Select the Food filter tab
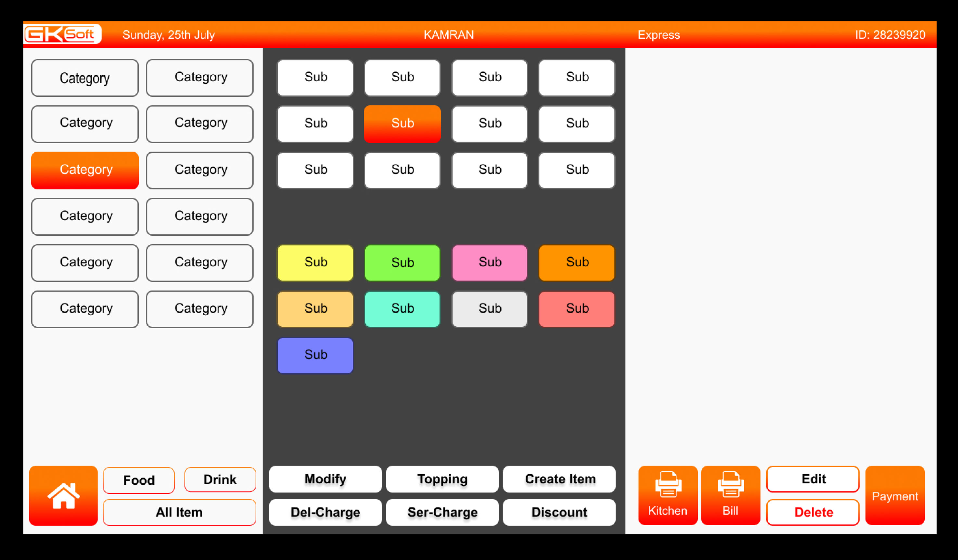958x560 pixels. [139, 480]
